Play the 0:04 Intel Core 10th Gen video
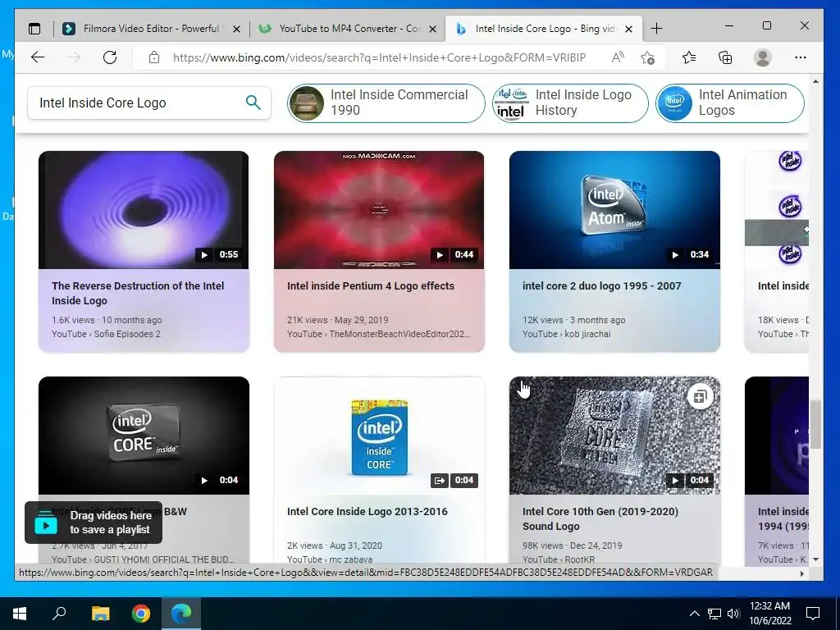 coord(675,480)
